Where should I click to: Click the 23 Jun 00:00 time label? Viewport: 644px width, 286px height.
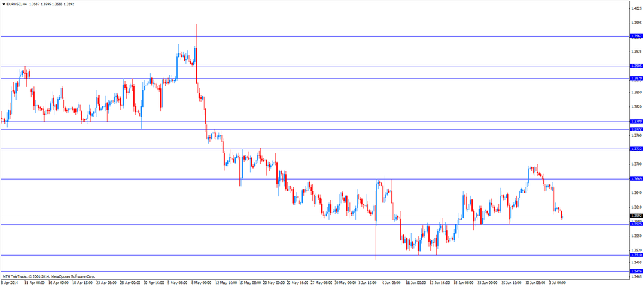[x=488, y=283]
